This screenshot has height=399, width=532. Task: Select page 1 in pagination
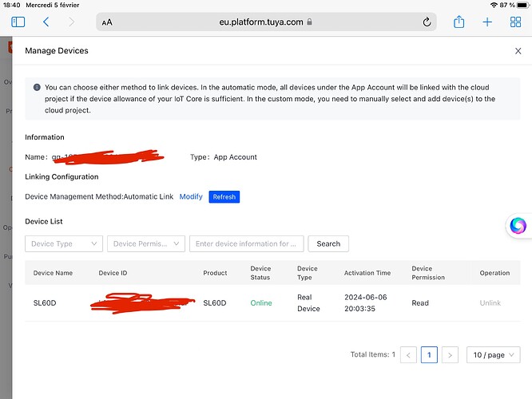point(429,354)
